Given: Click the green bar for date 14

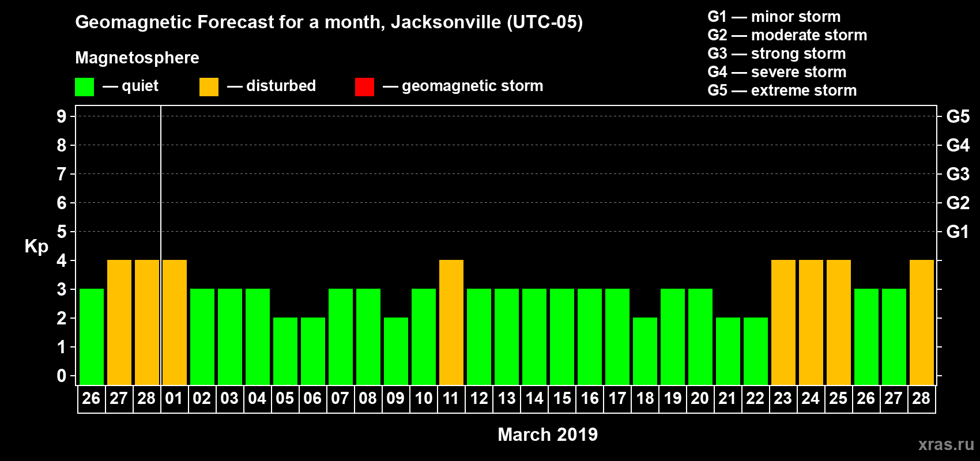Looking at the screenshot, I should coord(534,337).
